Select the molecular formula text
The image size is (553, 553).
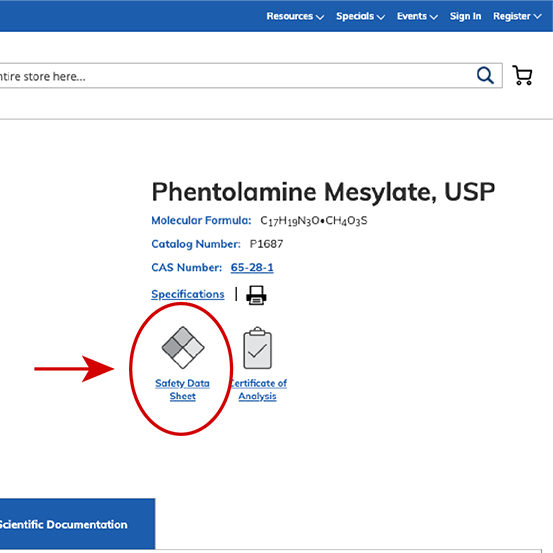[314, 221]
